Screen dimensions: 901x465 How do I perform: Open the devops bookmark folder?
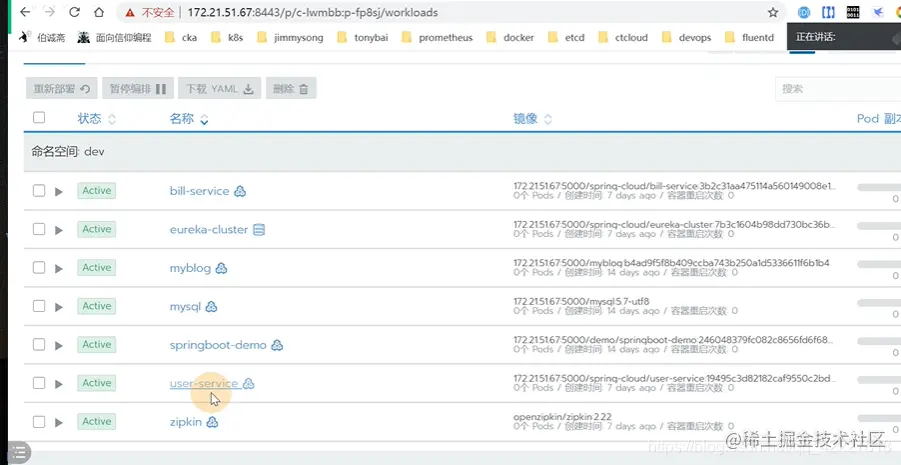point(687,38)
